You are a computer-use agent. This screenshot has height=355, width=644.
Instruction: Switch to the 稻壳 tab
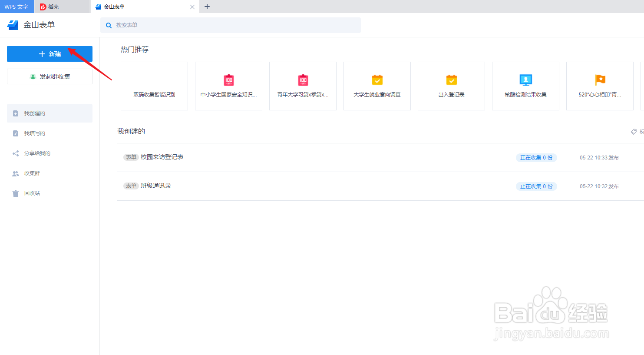coord(62,7)
